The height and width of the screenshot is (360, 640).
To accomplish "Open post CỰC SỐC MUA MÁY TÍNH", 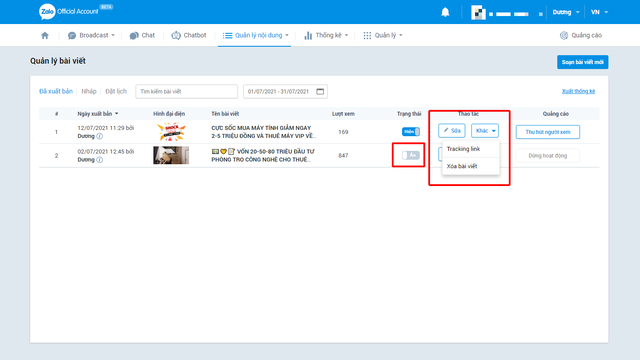I will coord(264,132).
